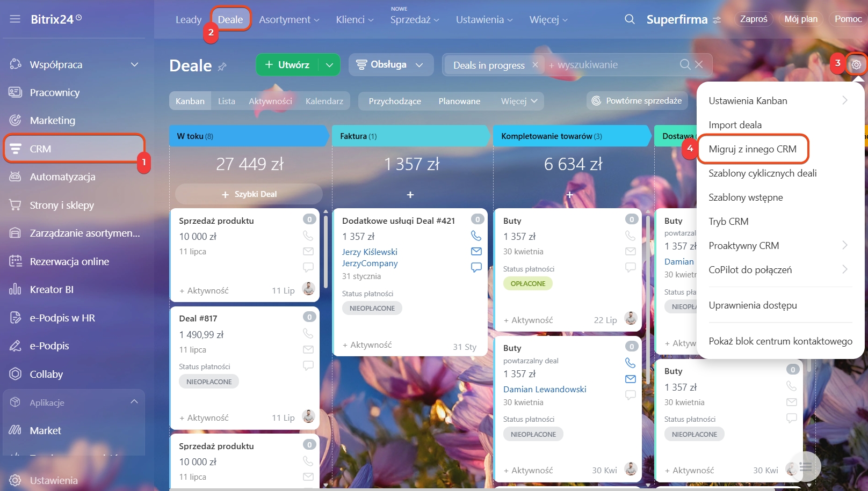Screen dimensions: 868x491
Task: Email contact on Dodatkowe usługi Deal #421
Action: [x=476, y=251]
